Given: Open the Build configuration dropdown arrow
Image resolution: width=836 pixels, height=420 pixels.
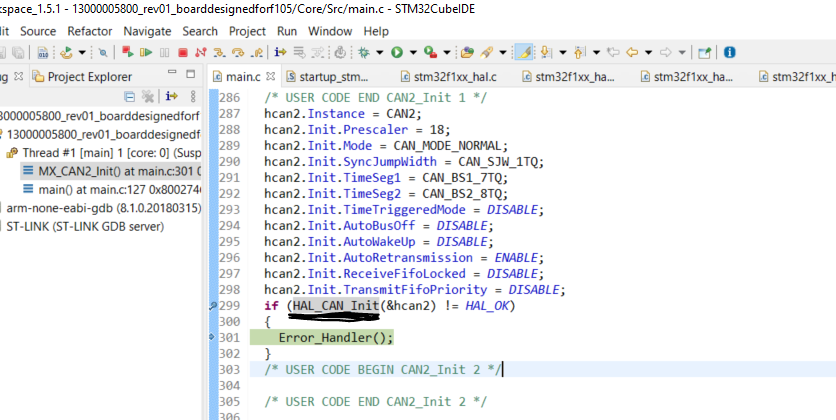Looking at the screenshot, I should pos(82,52).
